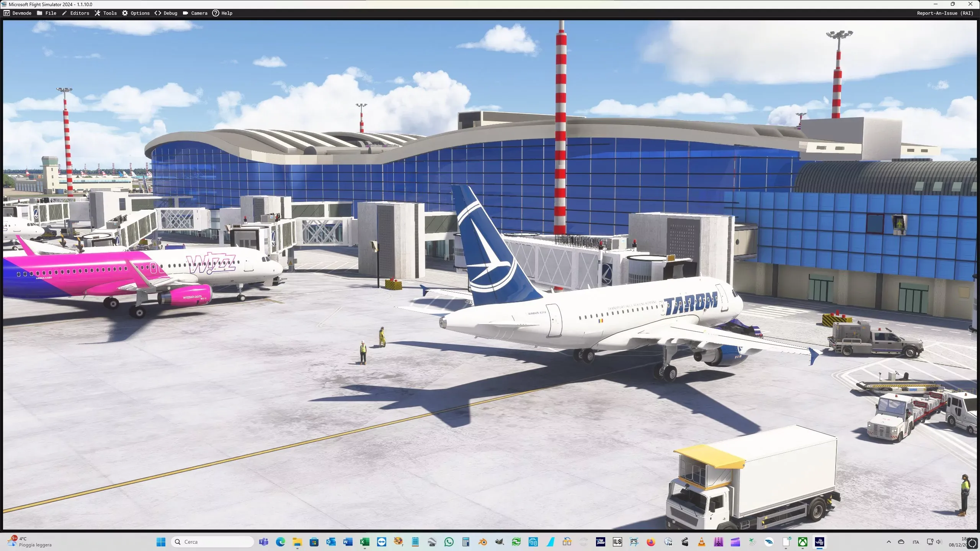Expand the Debug menu
This screenshot has width=980, height=551.
coord(166,13)
